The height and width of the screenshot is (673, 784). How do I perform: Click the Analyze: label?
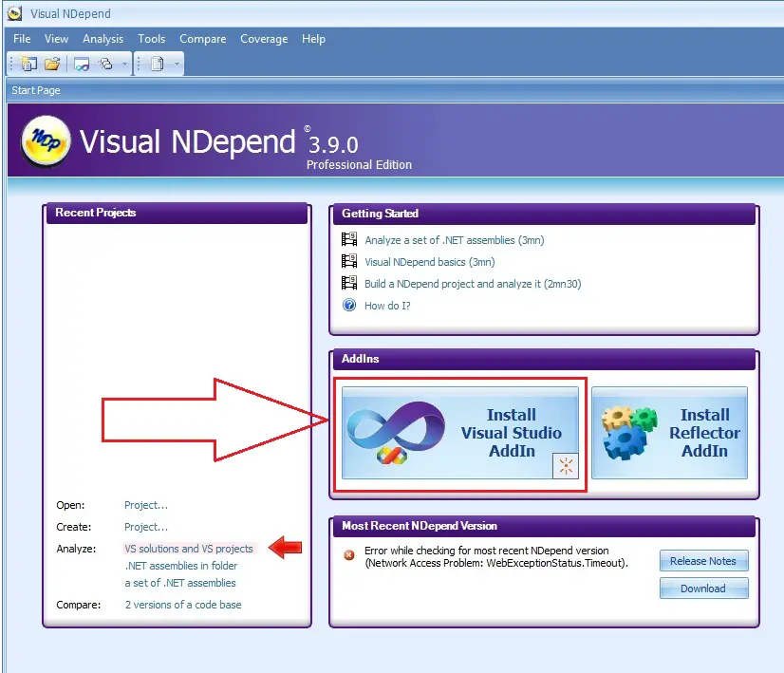tap(76, 549)
